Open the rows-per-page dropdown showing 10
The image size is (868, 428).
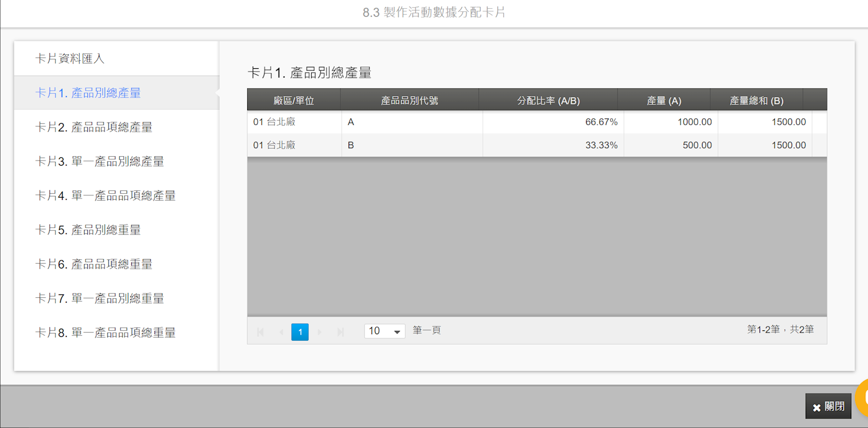point(384,331)
